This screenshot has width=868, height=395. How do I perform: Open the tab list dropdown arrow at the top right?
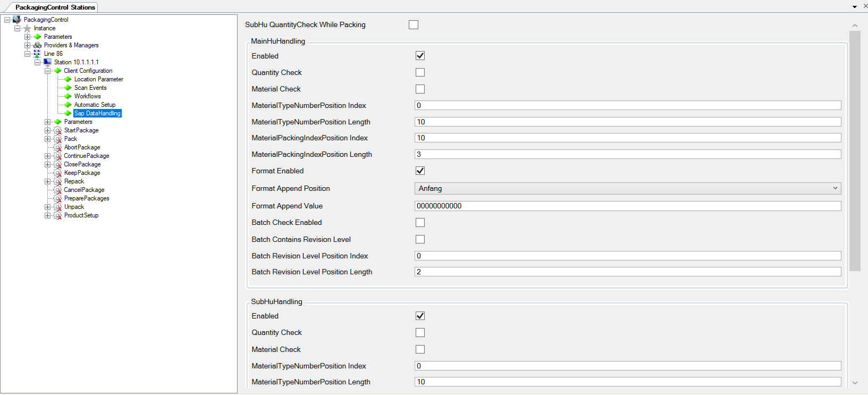pyautogui.click(x=855, y=7)
